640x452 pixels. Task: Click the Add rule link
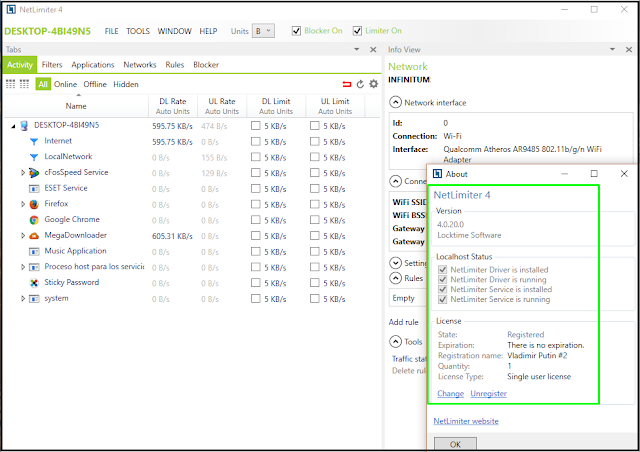click(403, 322)
